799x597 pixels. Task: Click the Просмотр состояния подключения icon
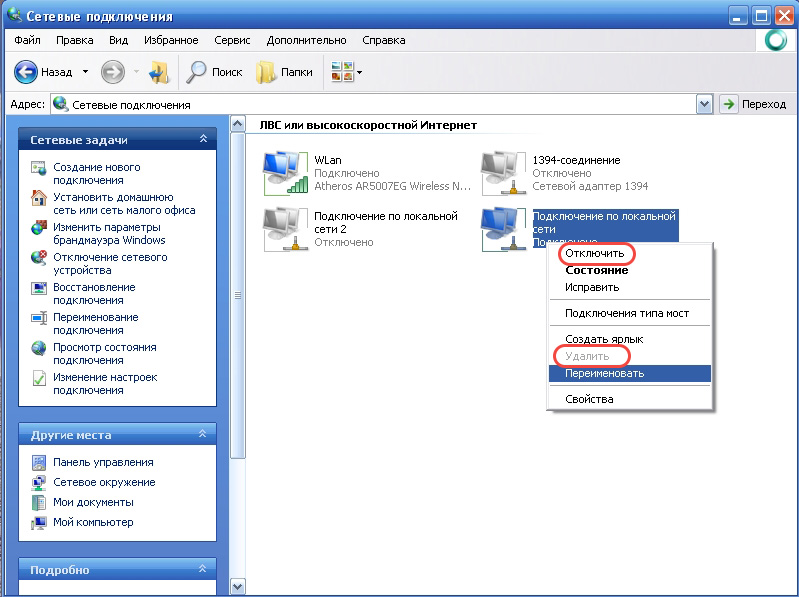tap(39, 348)
